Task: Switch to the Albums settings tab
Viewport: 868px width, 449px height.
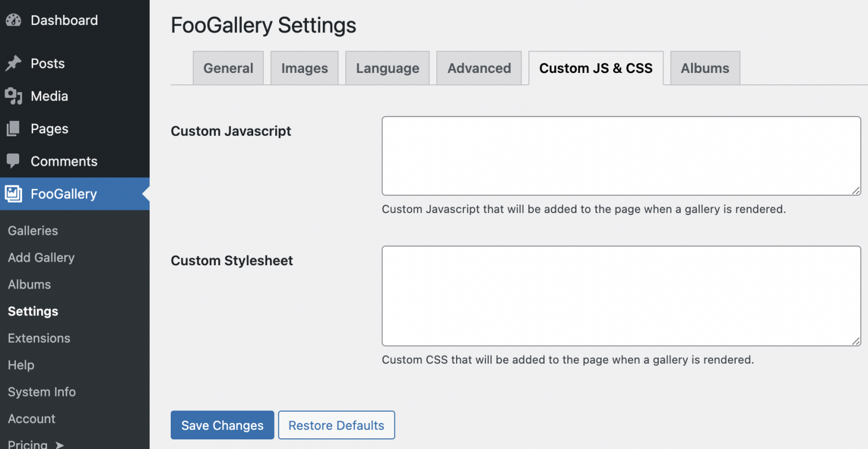Action: pos(705,68)
